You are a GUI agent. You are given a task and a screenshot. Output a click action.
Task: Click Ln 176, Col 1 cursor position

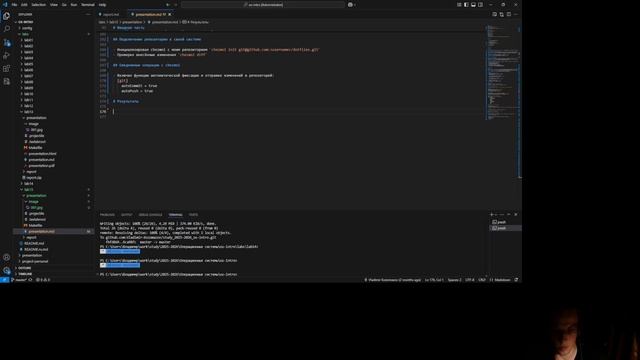point(434,280)
